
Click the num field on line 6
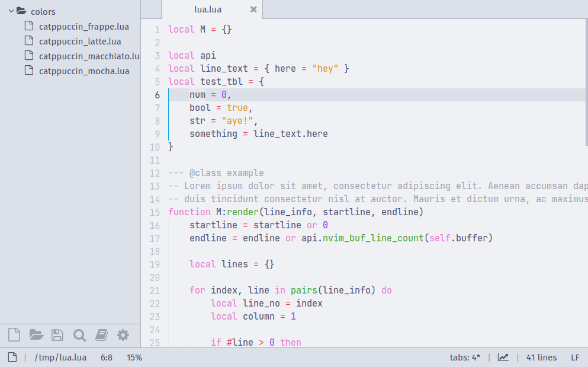tap(197, 95)
